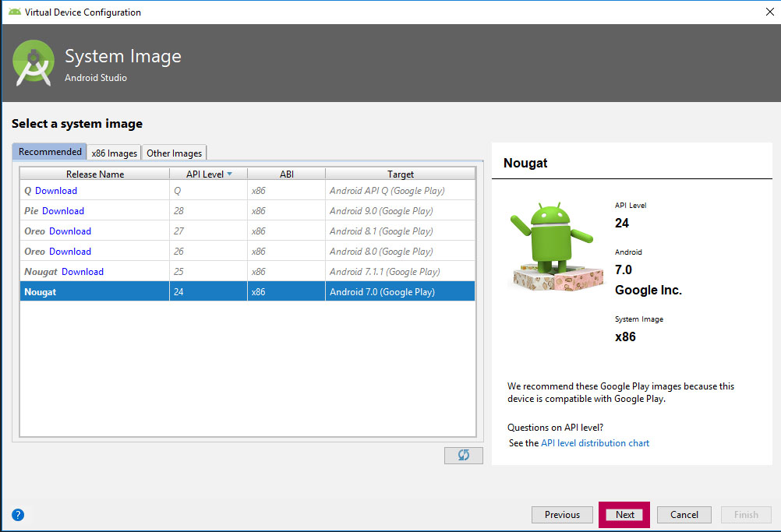The image size is (781, 532).
Task: Click the refresh system images icon
Action: [x=463, y=455]
